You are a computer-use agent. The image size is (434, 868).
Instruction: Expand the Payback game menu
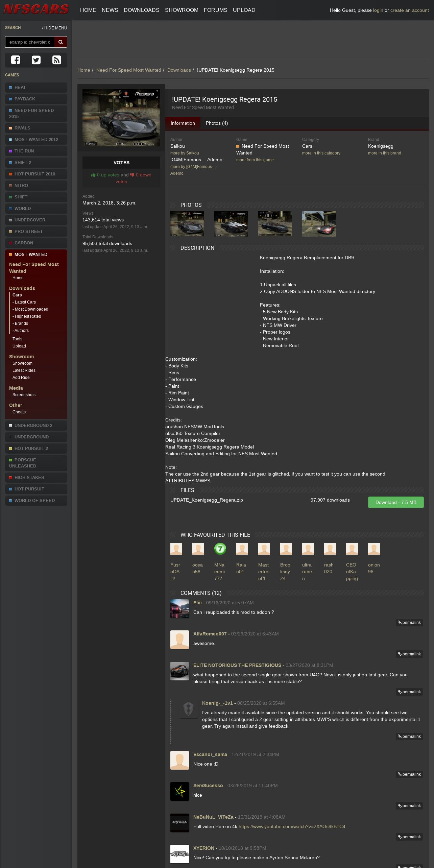(x=36, y=99)
